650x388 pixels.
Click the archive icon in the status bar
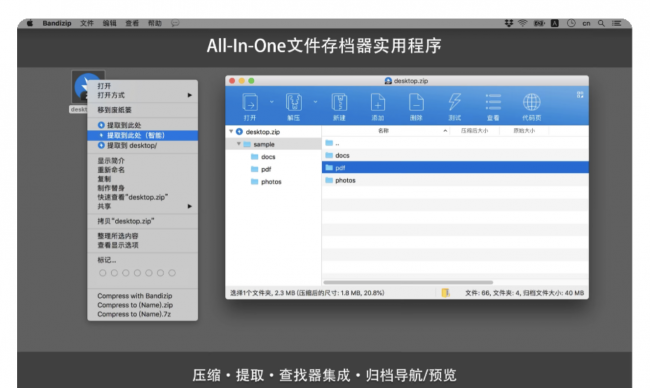[x=445, y=293]
